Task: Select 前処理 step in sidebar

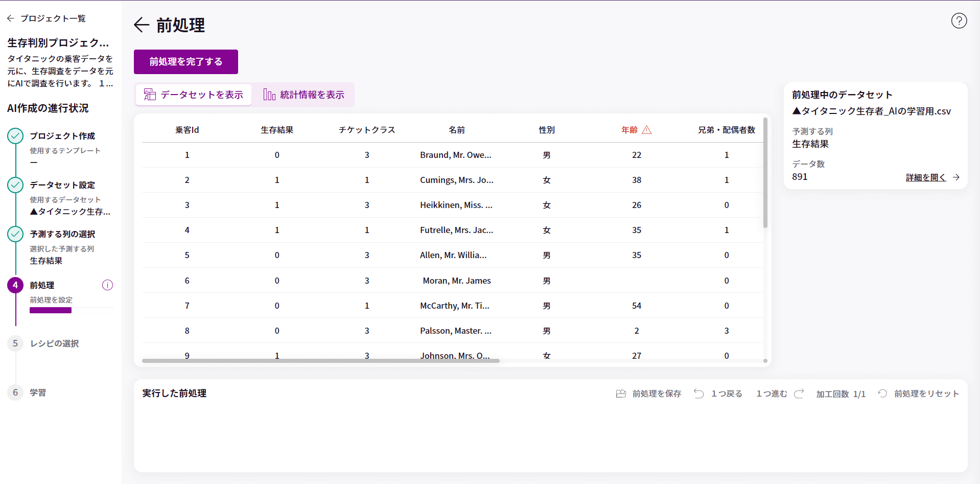Action: tap(42, 285)
